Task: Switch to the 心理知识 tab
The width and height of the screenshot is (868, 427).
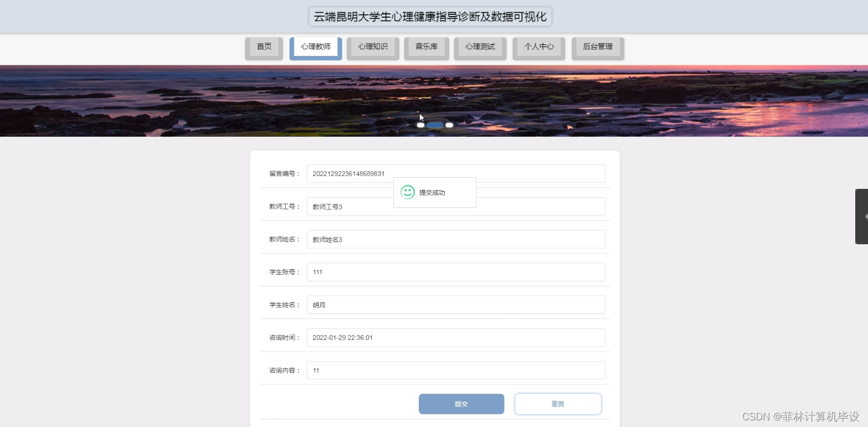Action: (x=372, y=47)
